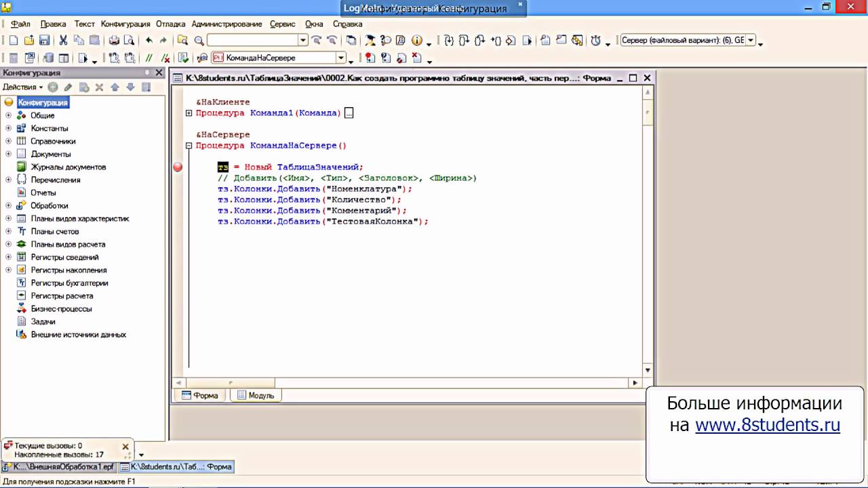Click the pencil Edit icon in Configuration panel
This screenshot has width=868, height=488.
click(x=68, y=87)
